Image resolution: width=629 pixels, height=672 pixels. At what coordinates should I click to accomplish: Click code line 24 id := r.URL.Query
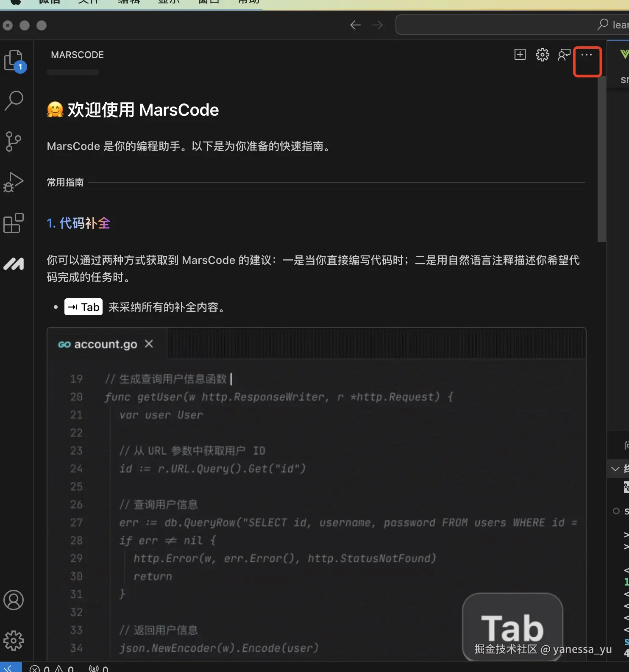[x=212, y=469]
